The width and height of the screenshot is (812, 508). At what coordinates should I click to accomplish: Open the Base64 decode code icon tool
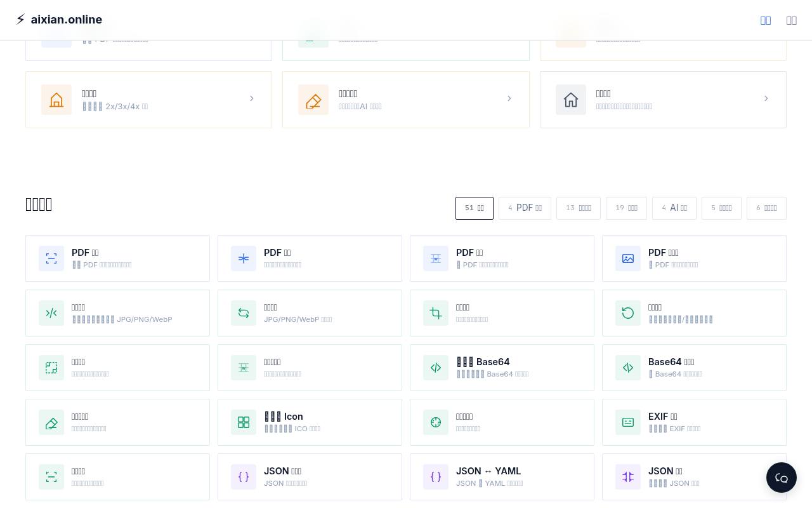pos(694,368)
